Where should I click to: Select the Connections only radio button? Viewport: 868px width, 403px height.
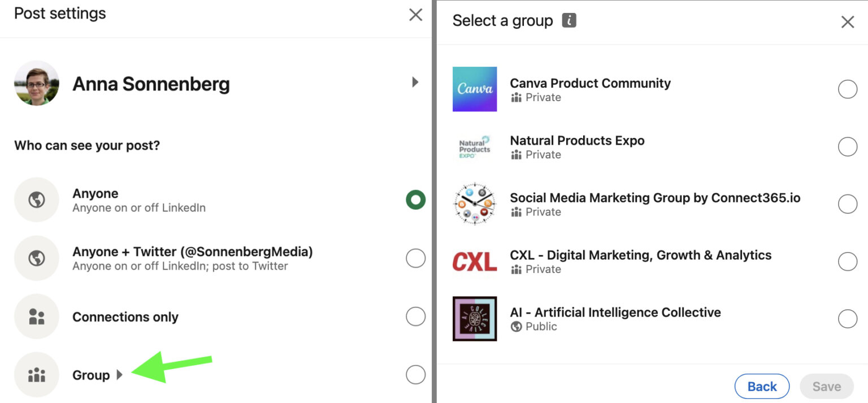[416, 317]
